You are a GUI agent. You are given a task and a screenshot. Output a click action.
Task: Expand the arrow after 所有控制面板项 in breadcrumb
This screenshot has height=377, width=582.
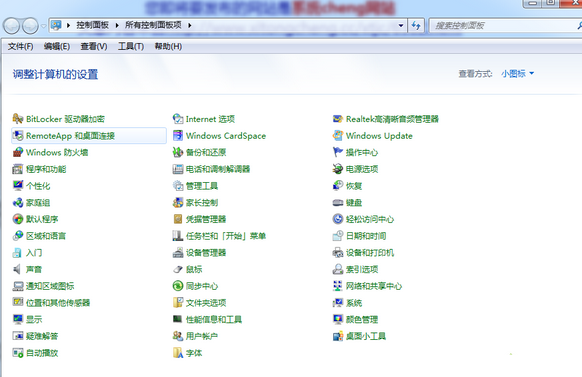pos(190,25)
